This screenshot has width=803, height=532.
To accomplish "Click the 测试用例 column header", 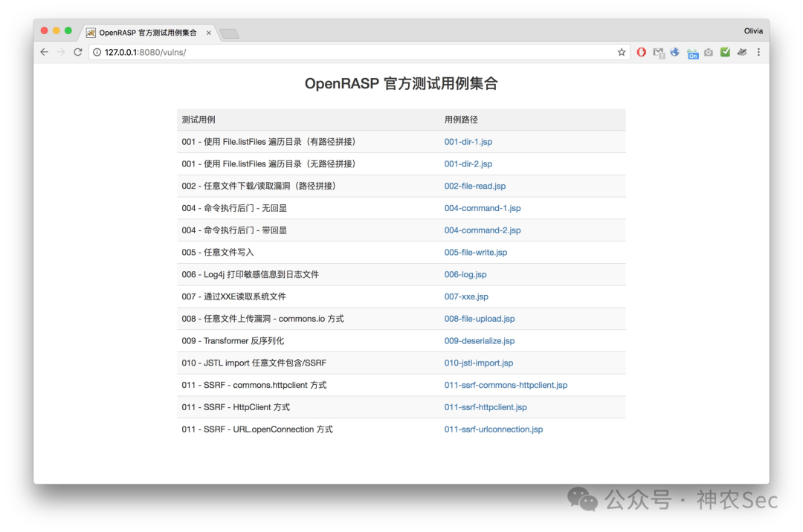I will (x=199, y=120).
